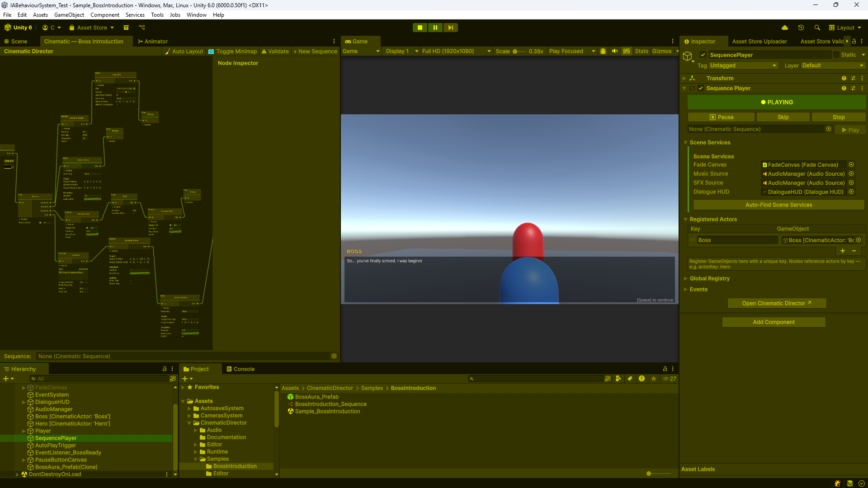This screenshot has height=488, width=868.
Task: Open the Full HD (1920x1080) resolution dropdown
Action: click(456, 51)
